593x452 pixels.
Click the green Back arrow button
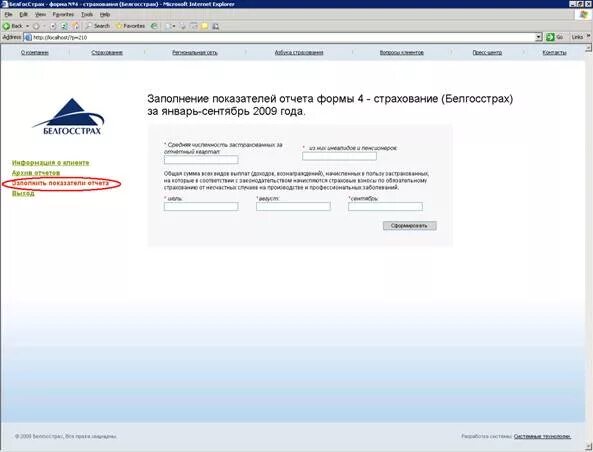[x=13, y=26]
